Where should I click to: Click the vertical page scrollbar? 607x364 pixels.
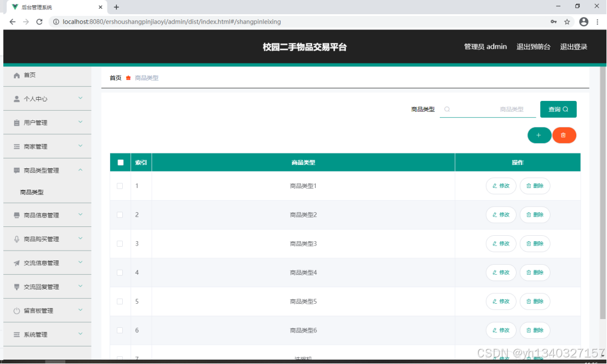click(603, 194)
